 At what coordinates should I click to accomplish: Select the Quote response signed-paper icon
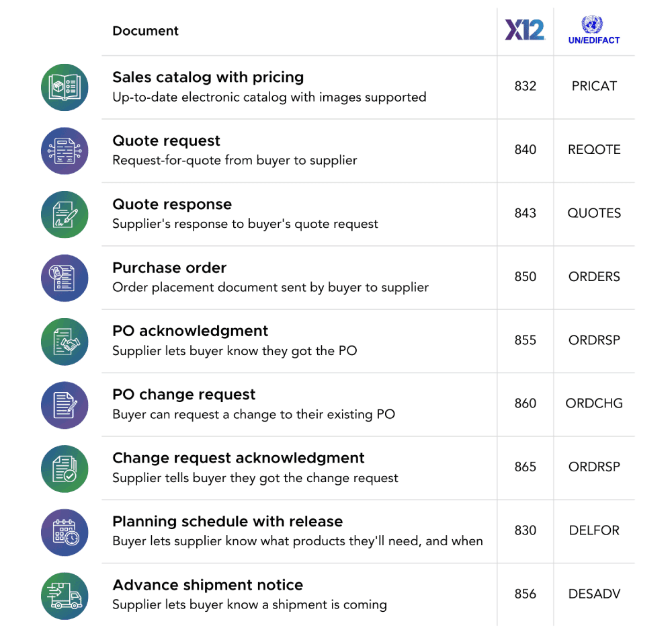point(65,214)
